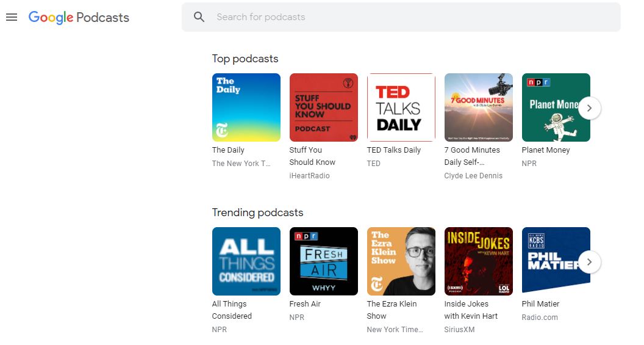
Task: Click 'Fresh Air' title text
Action: pos(305,304)
